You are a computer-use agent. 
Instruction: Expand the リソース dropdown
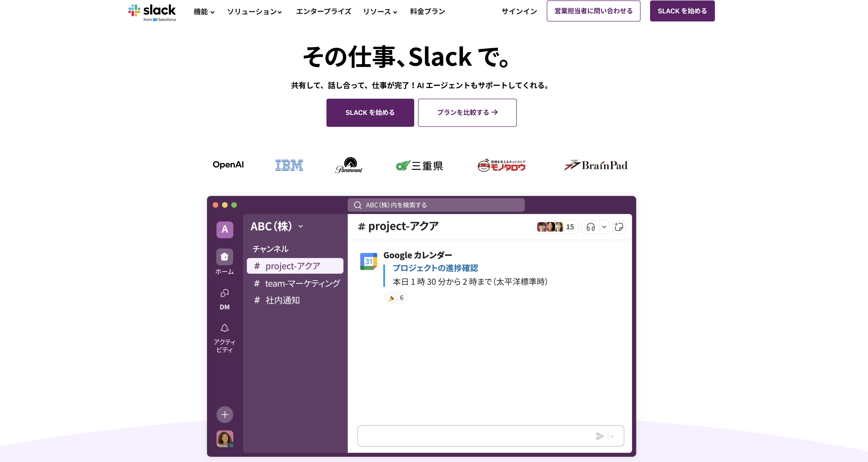pyautogui.click(x=380, y=12)
